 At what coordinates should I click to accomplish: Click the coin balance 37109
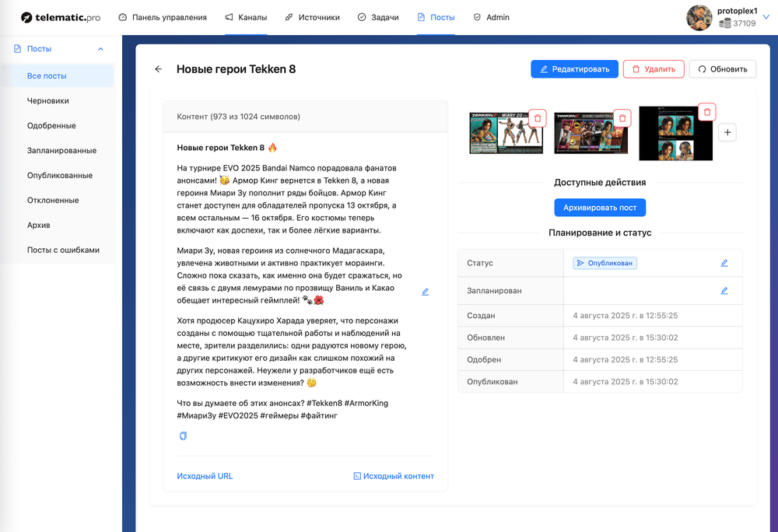click(738, 23)
